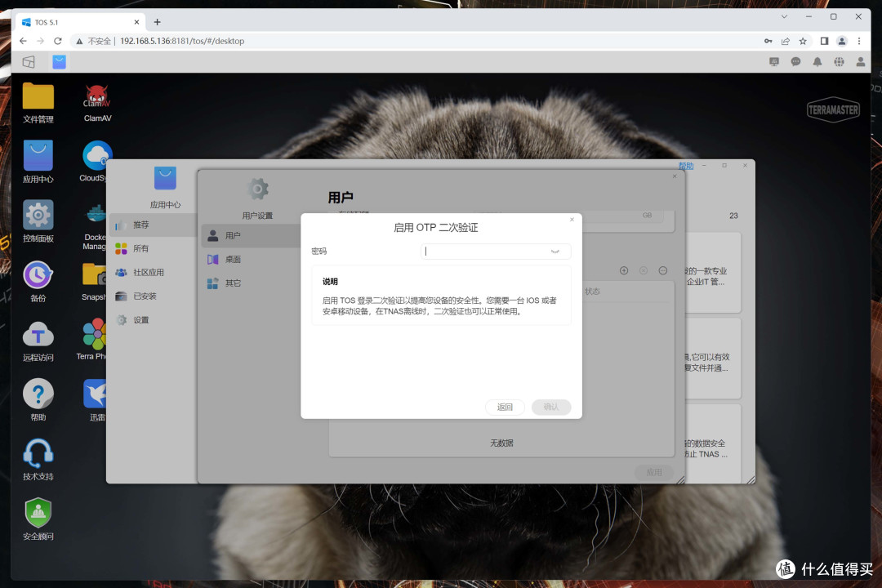
Task: Open Chrome three-dot menu
Action: (x=859, y=41)
